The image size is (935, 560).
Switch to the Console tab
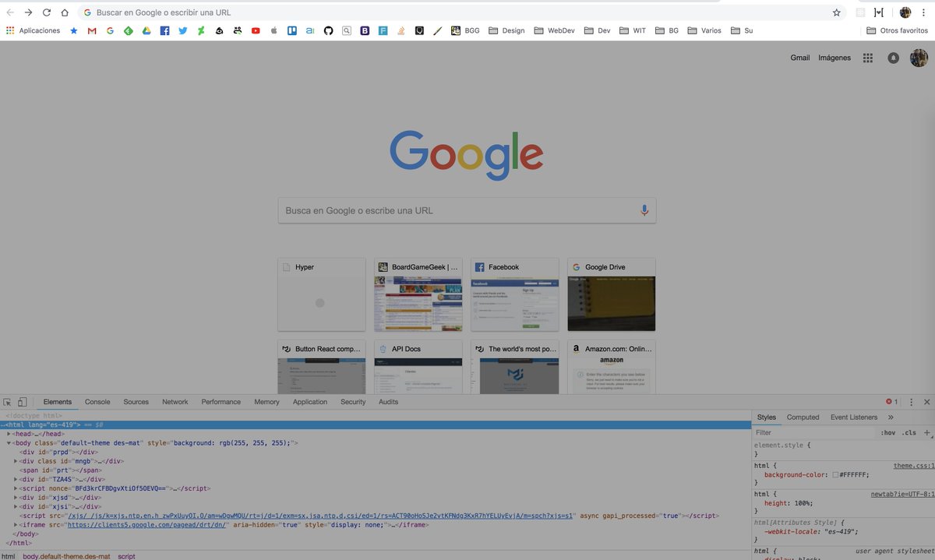pyautogui.click(x=97, y=402)
